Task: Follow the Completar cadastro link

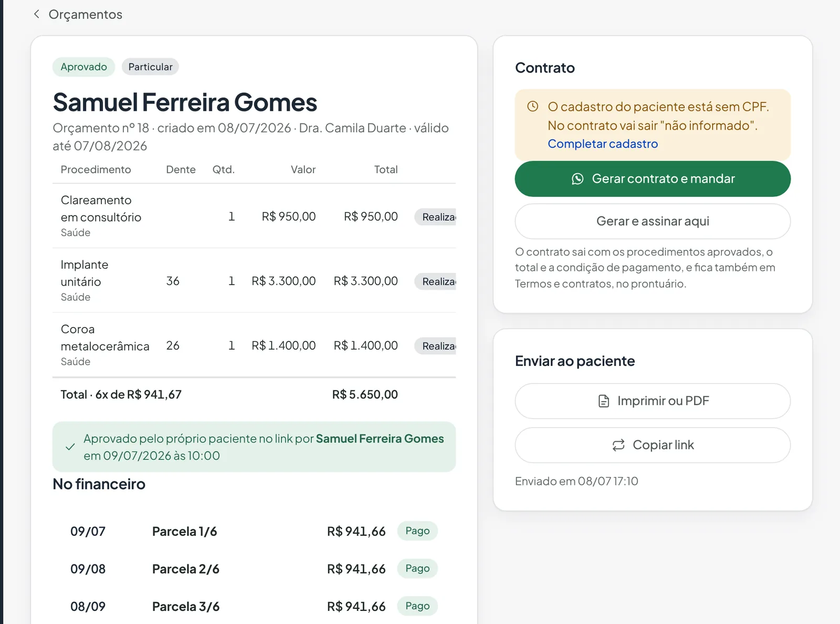Action: tap(603, 144)
